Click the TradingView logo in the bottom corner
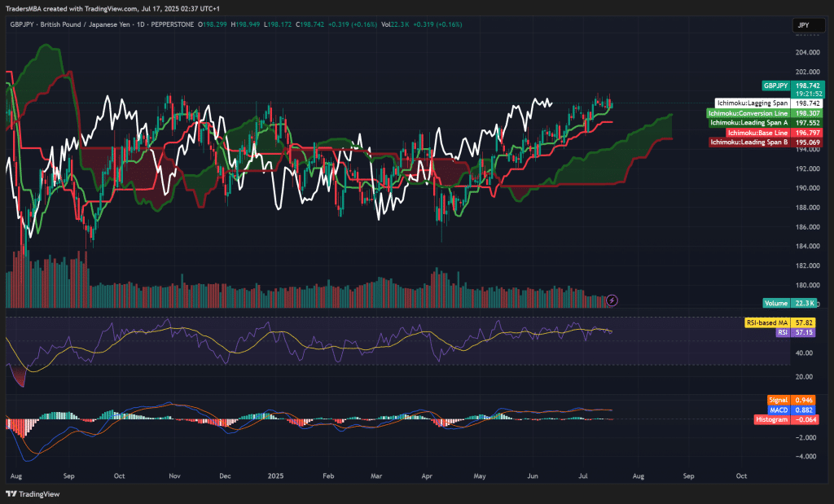 pos(31,493)
